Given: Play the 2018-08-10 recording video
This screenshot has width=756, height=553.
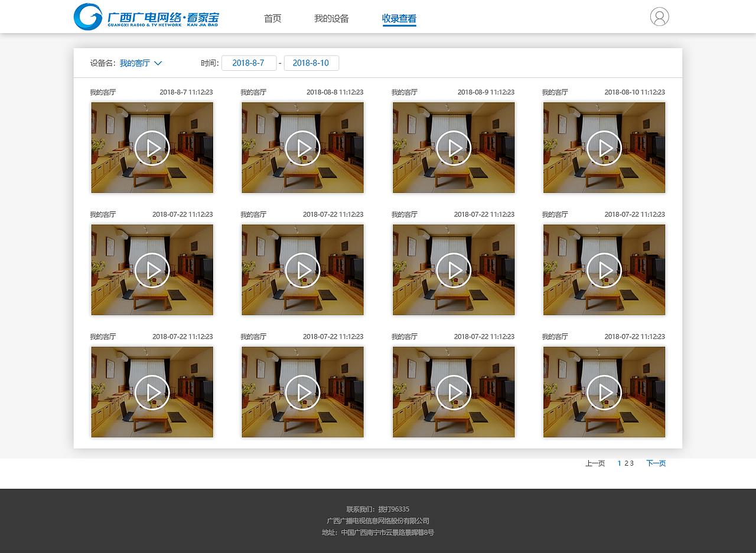Looking at the screenshot, I should 604,148.
